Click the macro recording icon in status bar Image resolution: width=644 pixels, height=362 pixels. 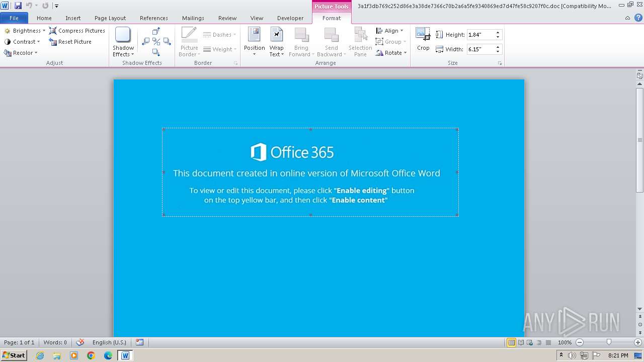coord(139,342)
